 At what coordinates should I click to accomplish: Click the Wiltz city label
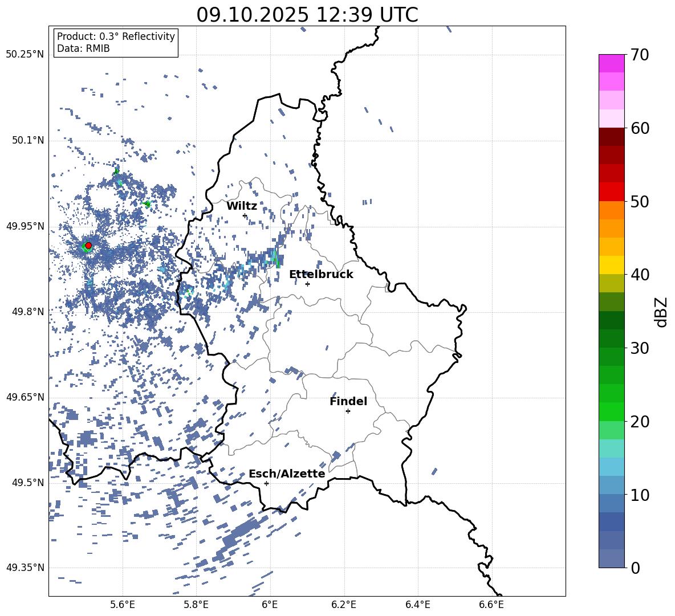coord(242,206)
